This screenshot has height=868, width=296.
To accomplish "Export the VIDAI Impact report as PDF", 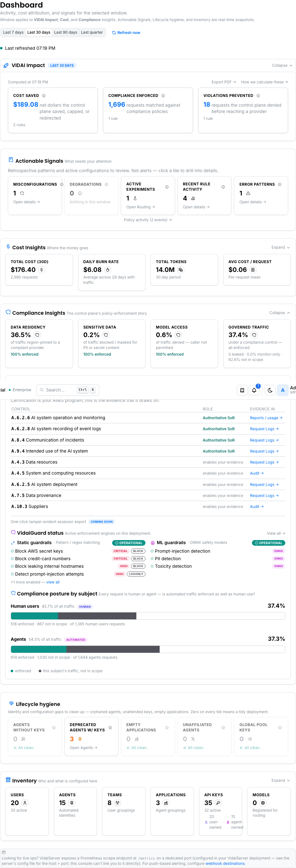I will (224, 82).
